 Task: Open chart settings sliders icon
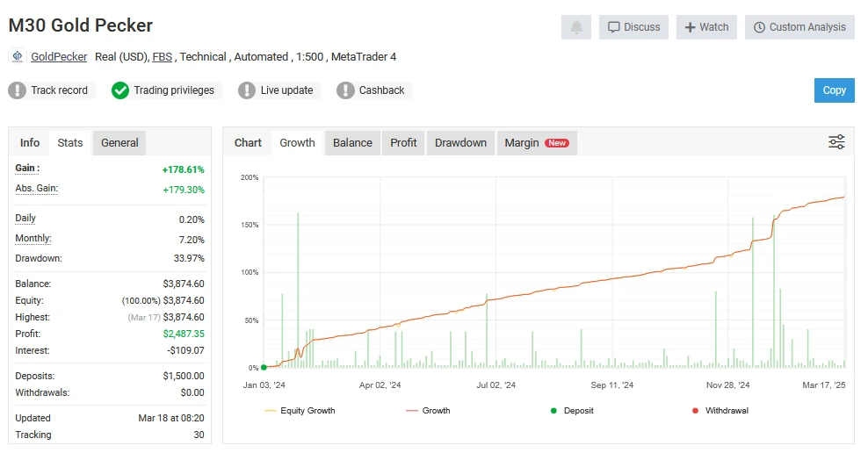(x=836, y=142)
